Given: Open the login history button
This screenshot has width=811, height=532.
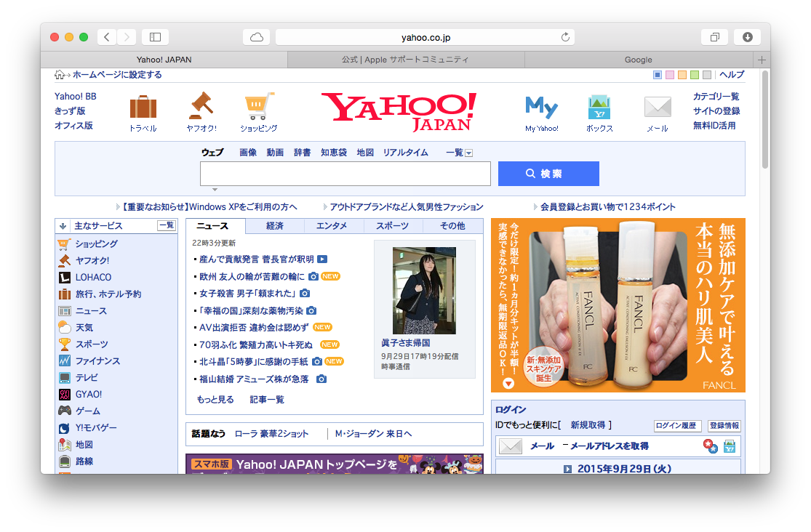Looking at the screenshot, I should [x=677, y=426].
